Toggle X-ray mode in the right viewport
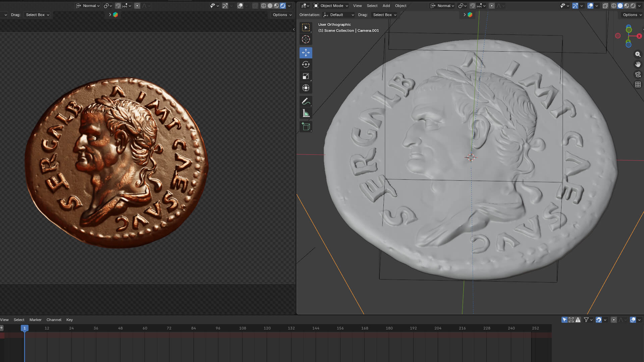The width and height of the screenshot is (644, 362). [x=605, y=6]
